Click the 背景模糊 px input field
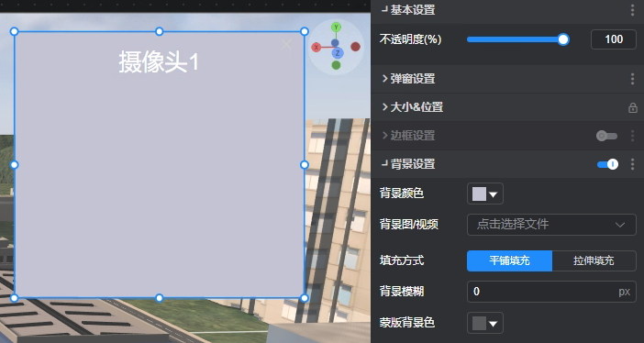Screen dimensions: 644x343 point(551,292)
